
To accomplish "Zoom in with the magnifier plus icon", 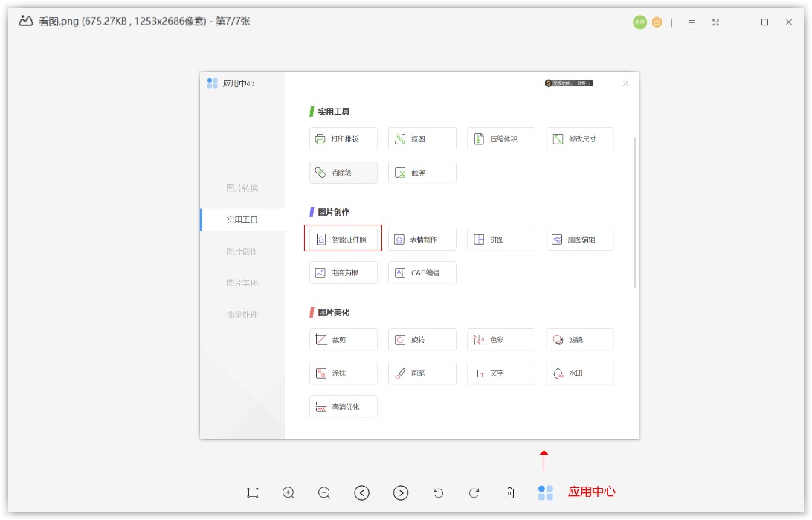I will coord(289,492).
